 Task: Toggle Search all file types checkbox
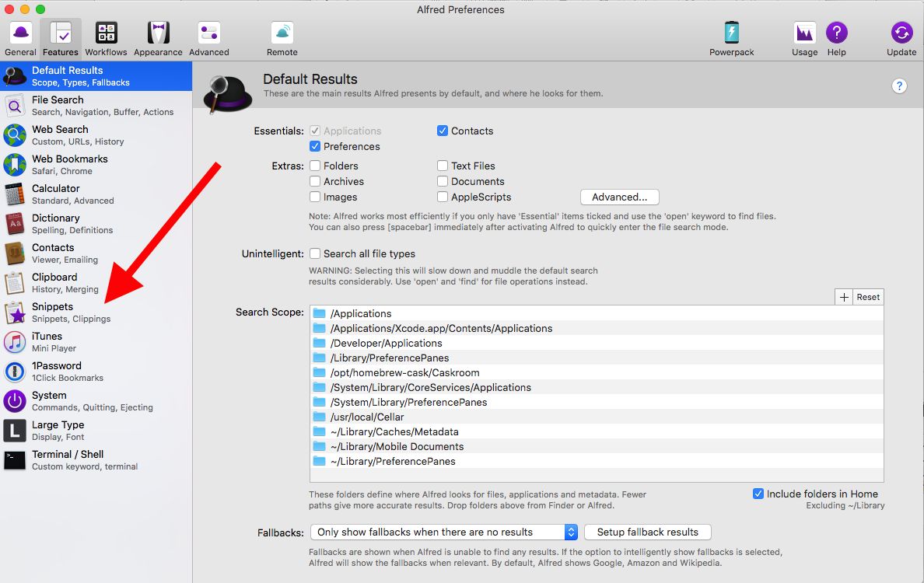(x=315, y=254)
